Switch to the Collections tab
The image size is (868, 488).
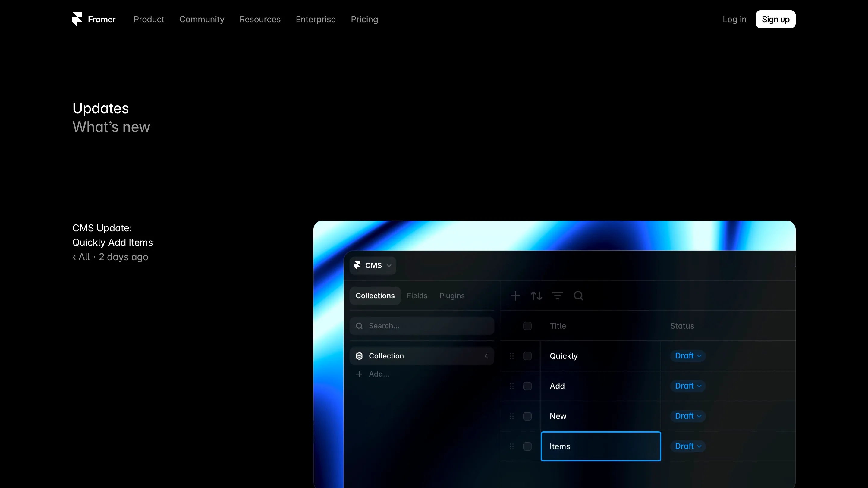(375, 296)
